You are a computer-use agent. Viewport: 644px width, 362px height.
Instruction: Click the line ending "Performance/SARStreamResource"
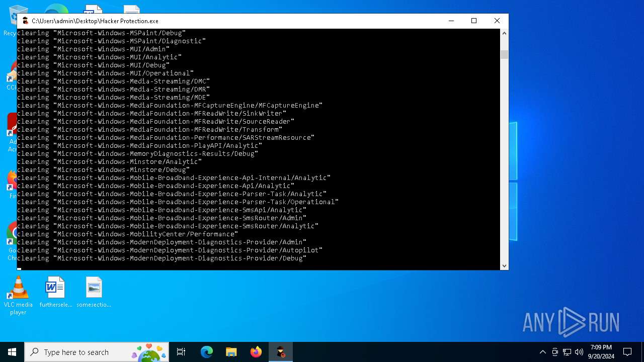[x=166, y=137]
